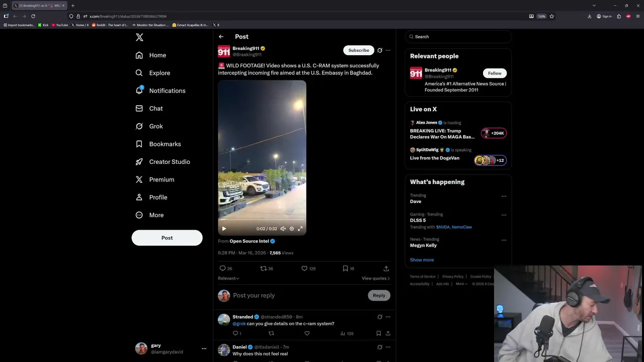644x362 pixels.
Task: Open the Kick bookmark
Action: pos(43,25)
